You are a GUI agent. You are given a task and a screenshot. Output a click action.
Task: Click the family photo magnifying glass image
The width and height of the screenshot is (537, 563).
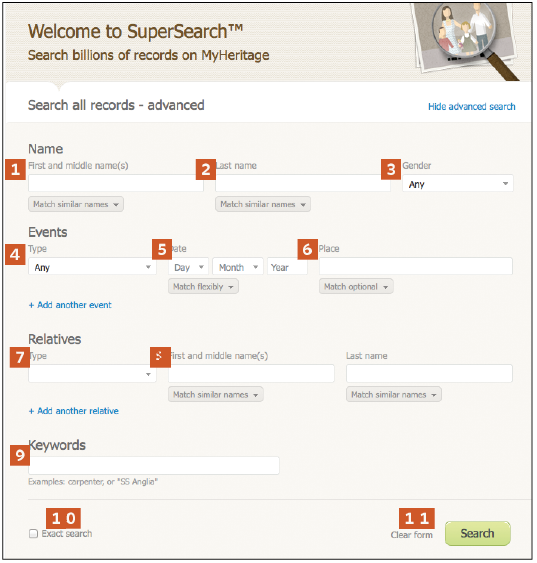point(466,41)
